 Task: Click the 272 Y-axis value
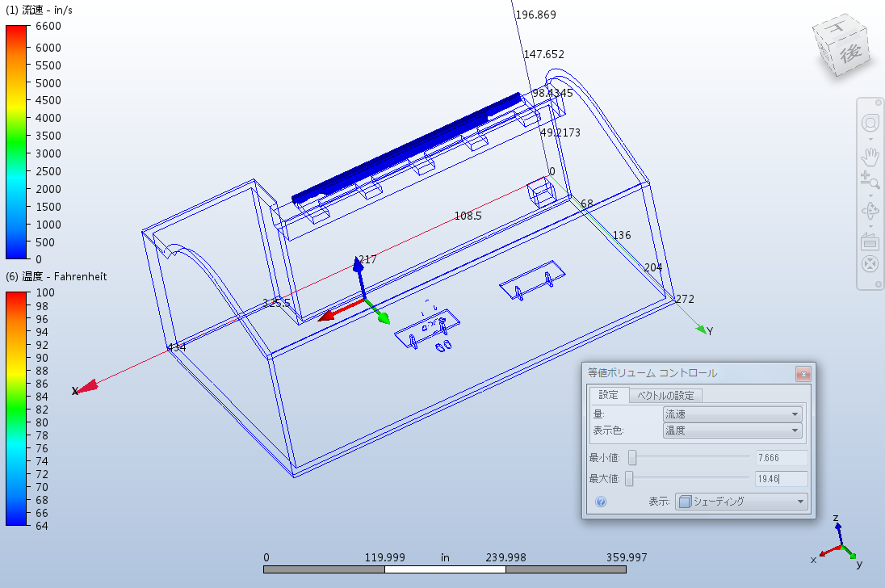(x=685, y=299)
